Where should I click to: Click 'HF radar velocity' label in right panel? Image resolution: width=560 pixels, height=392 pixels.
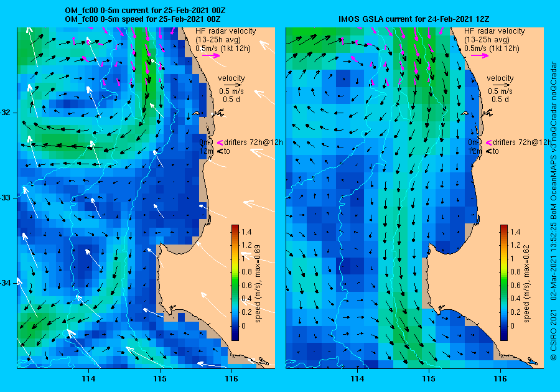click(x=495, y=31)
